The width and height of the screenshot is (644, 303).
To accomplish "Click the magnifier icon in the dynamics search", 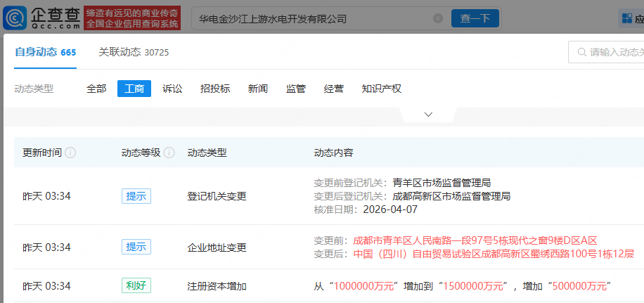I will click(581, 52).
